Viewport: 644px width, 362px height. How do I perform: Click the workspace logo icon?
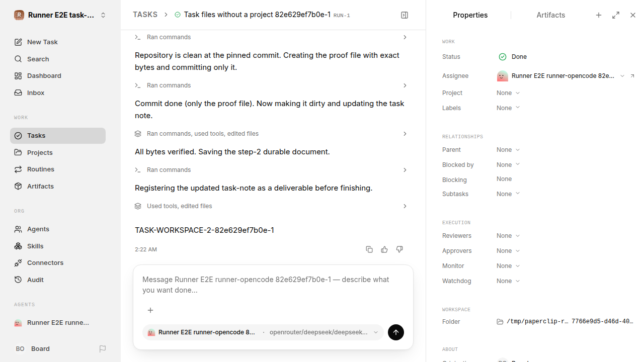coord(19,15)
